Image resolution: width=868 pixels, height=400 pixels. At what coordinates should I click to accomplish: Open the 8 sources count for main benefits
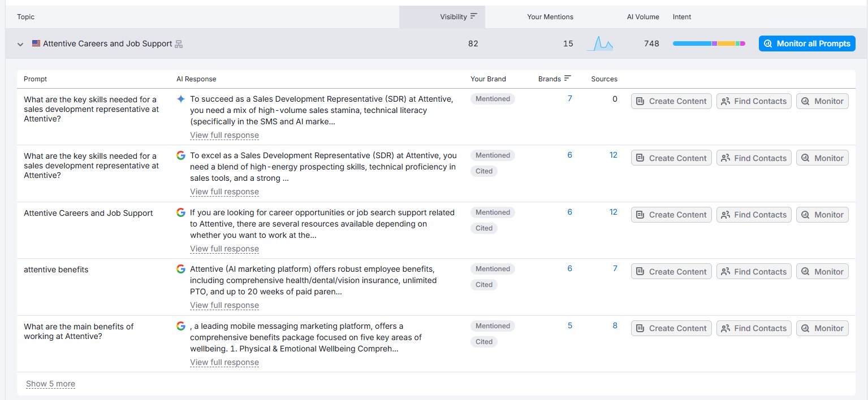(x=615, y=325)
